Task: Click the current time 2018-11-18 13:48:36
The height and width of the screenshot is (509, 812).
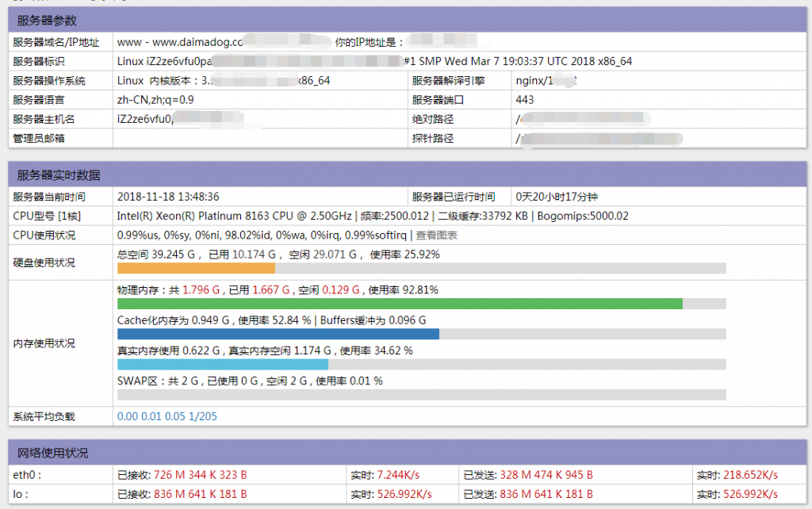Action: coord(168,197)
